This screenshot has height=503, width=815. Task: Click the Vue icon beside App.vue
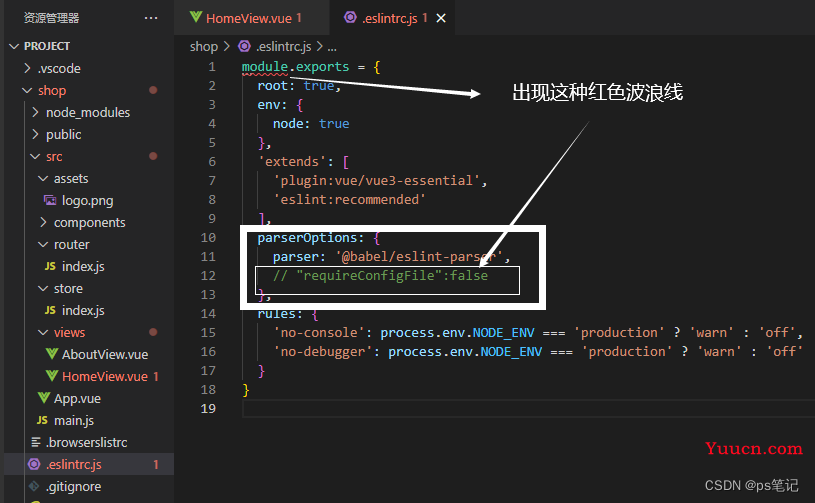[44, 398]
